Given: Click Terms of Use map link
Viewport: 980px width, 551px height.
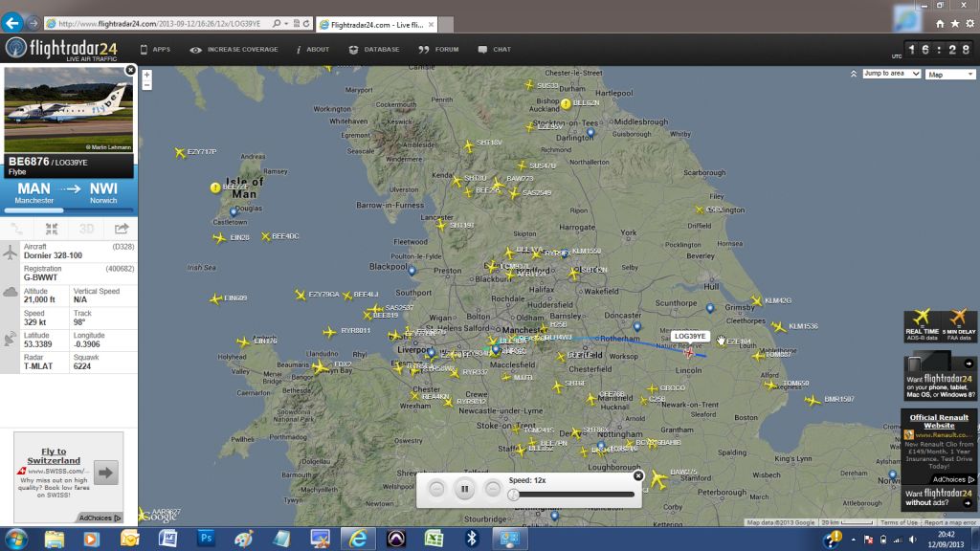Looking at the screenshot, I should pos(899,522).
